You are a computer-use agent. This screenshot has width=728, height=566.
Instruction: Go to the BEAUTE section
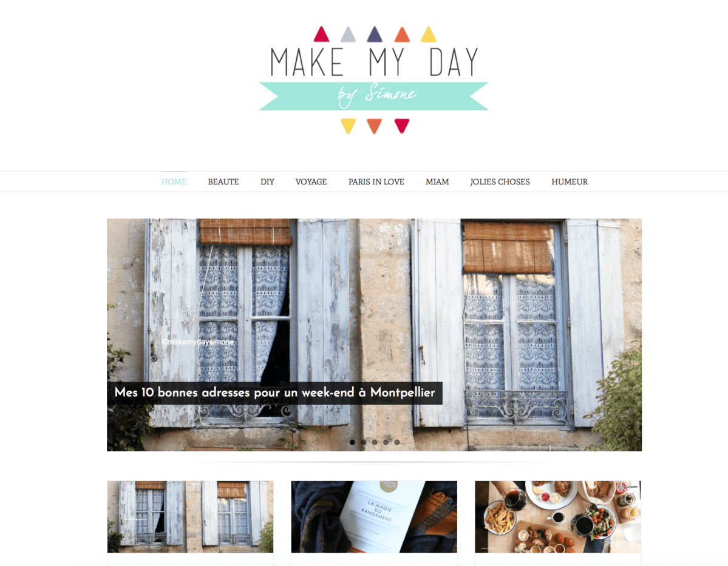tap(223, 182)
